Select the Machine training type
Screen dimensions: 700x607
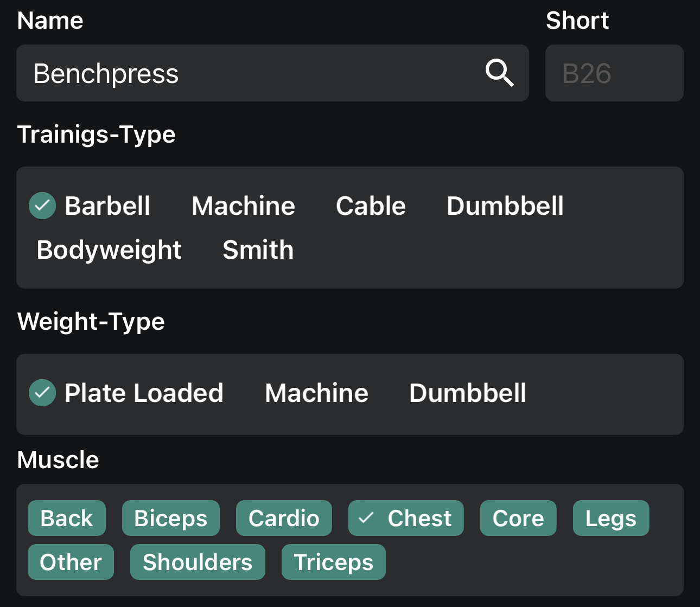point(243,206)
